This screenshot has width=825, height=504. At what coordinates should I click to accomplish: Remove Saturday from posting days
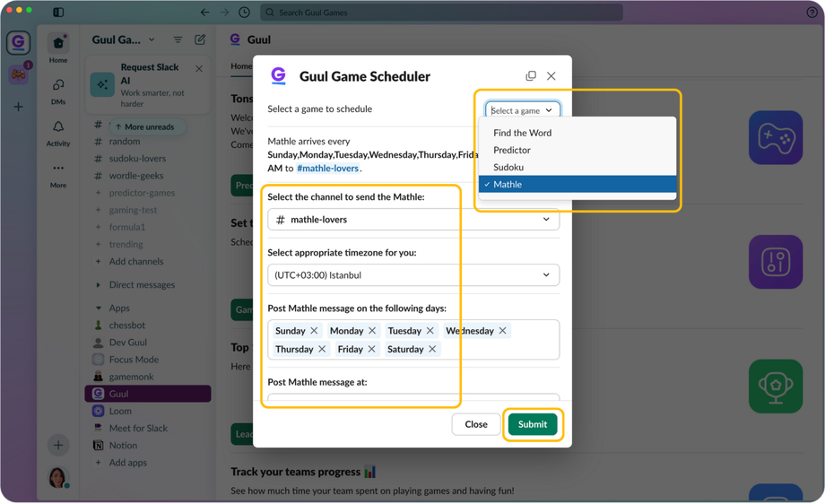432,349
